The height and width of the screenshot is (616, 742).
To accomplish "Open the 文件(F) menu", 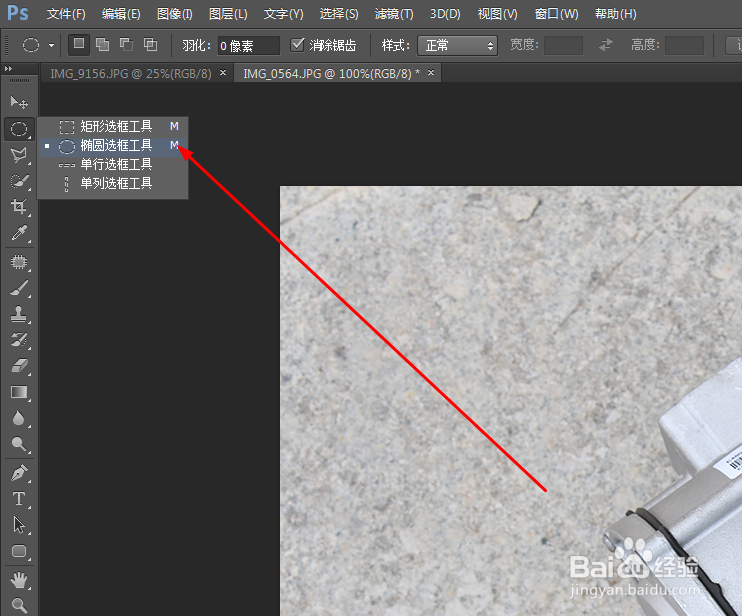I will click(x=66, y=14).
